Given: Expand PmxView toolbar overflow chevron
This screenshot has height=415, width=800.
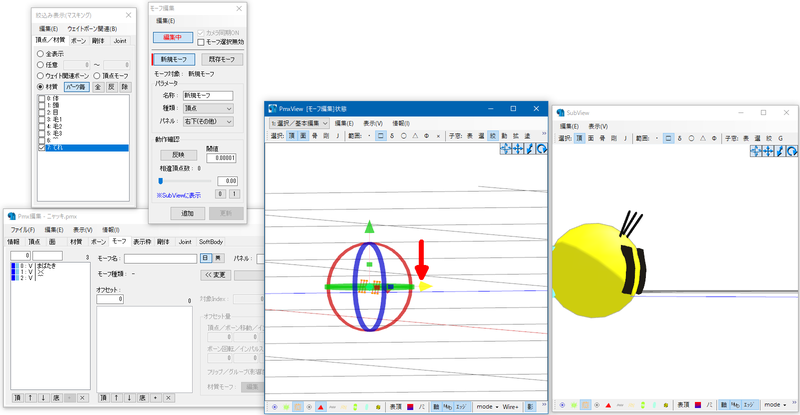Looking at the screenshot, I should (x=544, y=134).
